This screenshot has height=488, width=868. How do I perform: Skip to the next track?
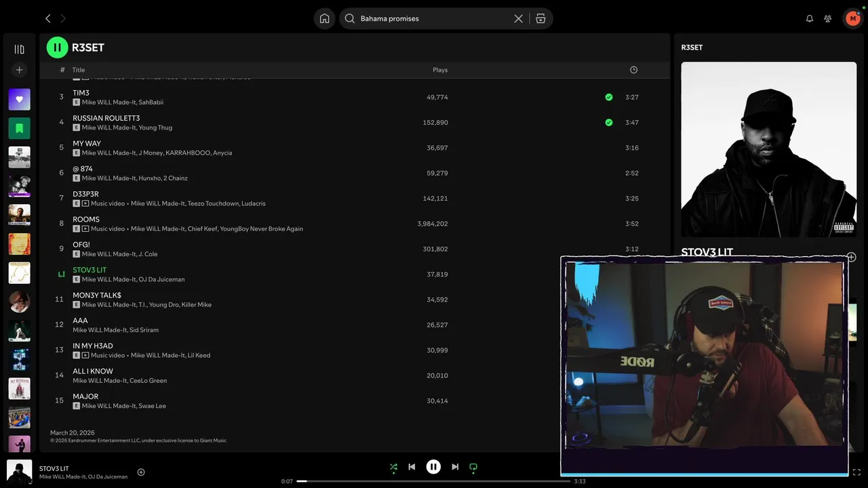(x=455, y=467)
